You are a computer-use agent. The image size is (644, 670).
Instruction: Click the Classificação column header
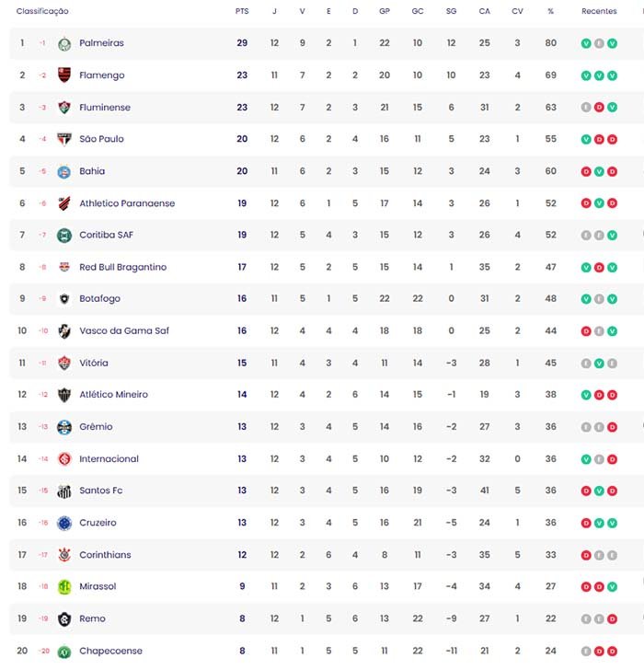[43, 11]
